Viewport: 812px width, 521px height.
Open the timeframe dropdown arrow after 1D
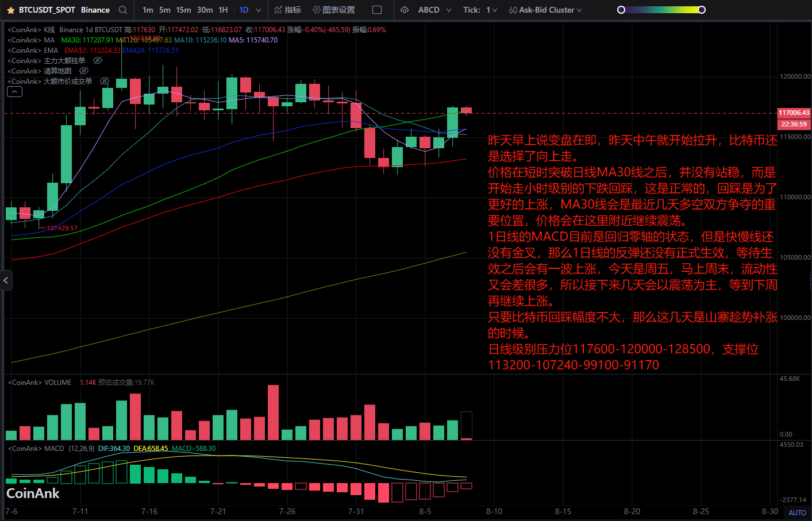pyautogui.click(x=259, y=10)
